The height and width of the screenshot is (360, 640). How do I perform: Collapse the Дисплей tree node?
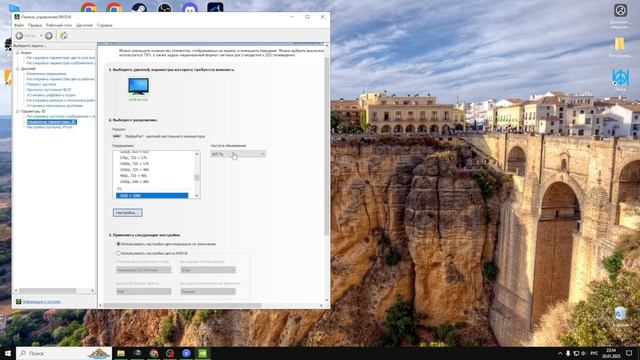pyautogui.click(x=18, y=69)
